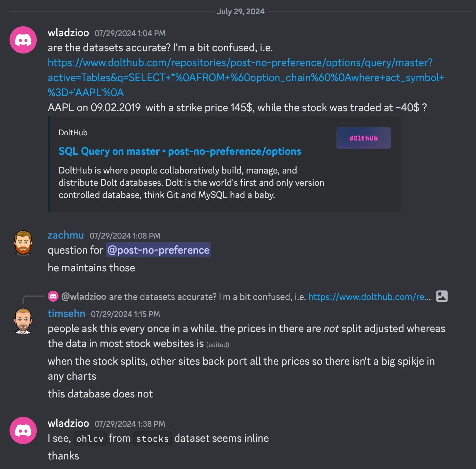
Task: Click wladzioo's avatar on the 1:38 PM message
Action: 22,430
